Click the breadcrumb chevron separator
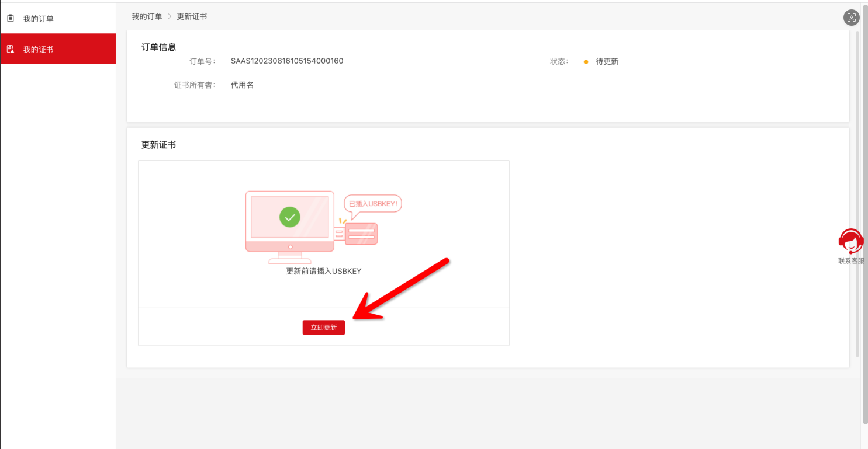The height and width of the screenshot is (449, 868). tap(170, 16)
